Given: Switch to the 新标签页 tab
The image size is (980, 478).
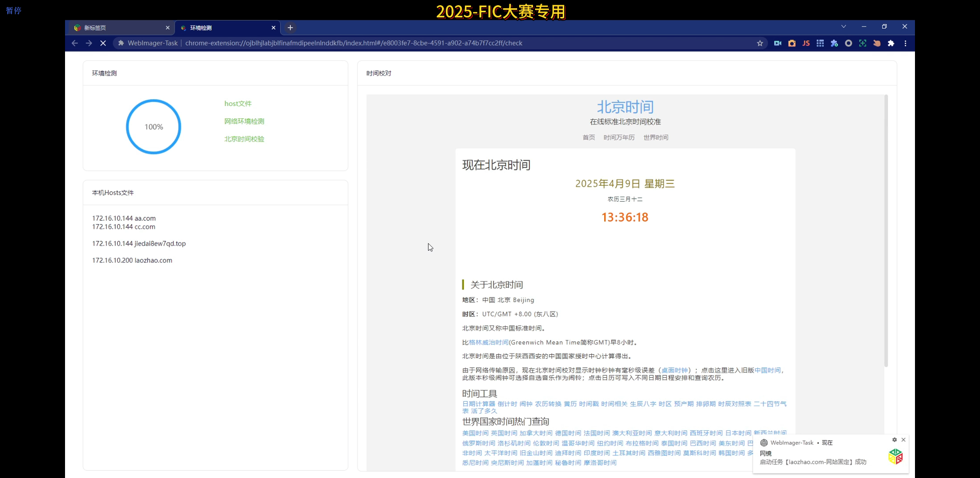Looking at the screenshot, I should pyautogui.click(x=118, y=28).
